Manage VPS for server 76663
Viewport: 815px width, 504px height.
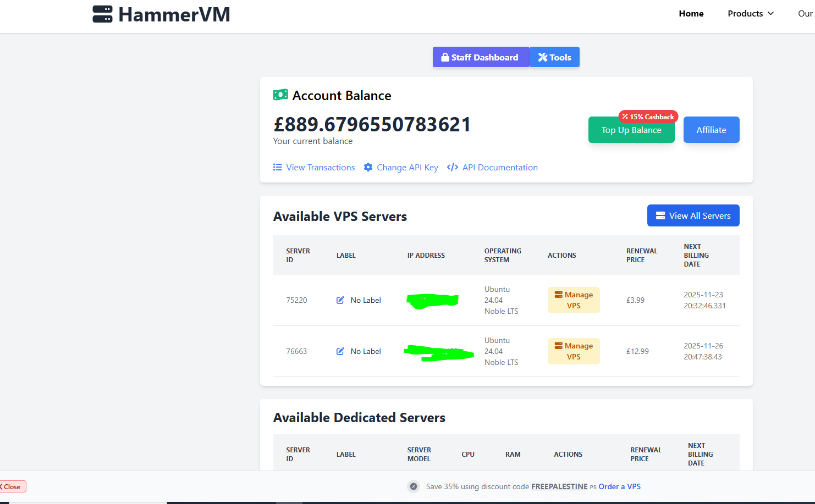tap(574, 351)
